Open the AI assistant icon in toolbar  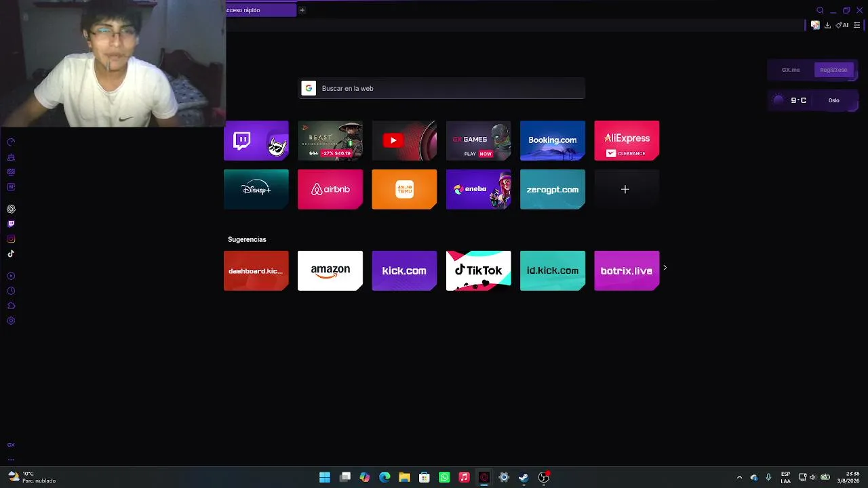coord(842,25)
